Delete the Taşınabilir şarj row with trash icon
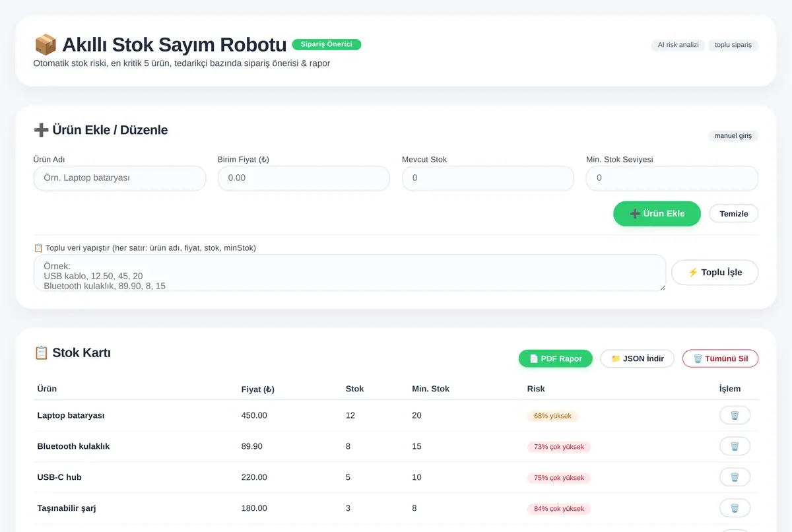 tap(735, 508)
